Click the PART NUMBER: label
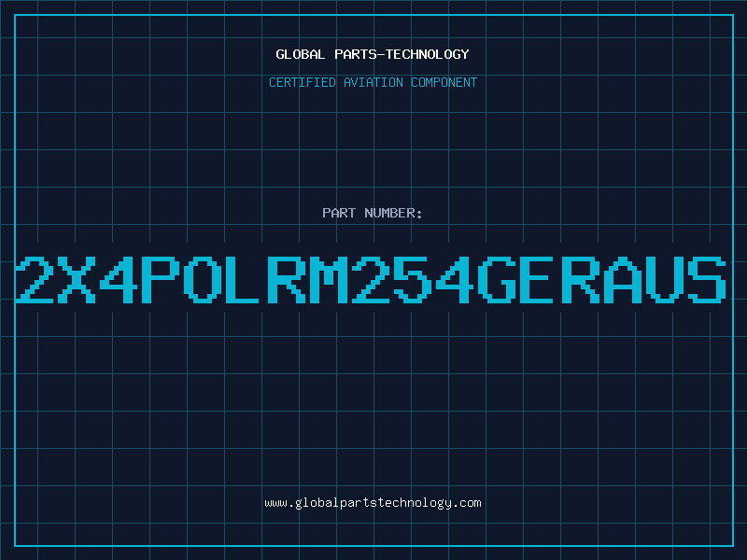Image resolution: width=747 pixels, height=560 pixels. pyautogui.click(x=373, y=213)
